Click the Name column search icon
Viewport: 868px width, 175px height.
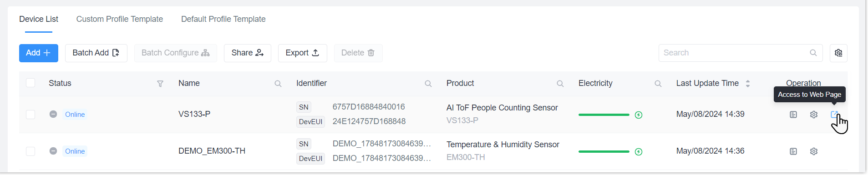tap(278, 84)
